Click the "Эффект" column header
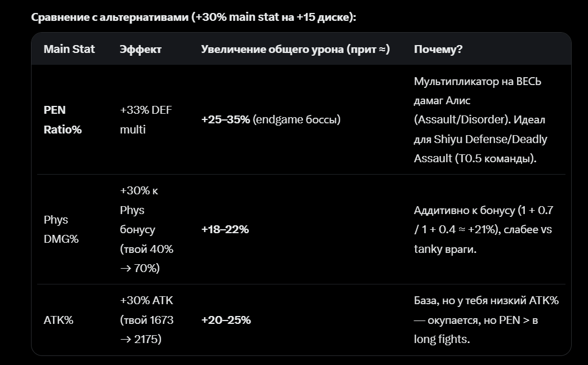This screenshot has width=588, height=365. [x=140, y=49]
